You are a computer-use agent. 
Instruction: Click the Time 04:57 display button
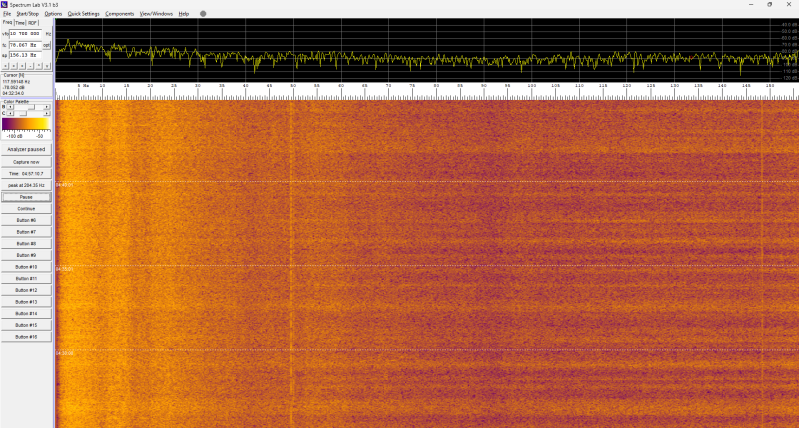coord(26,174)
